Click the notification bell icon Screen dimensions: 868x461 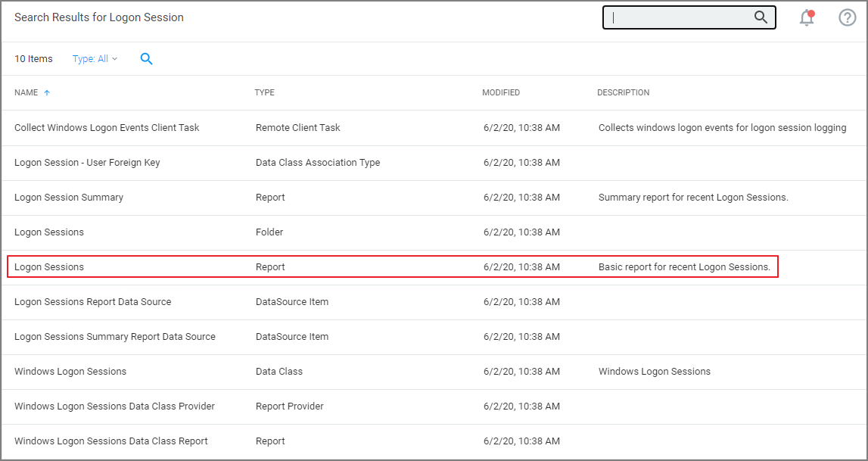pyautogui.click(x=807, y=18)
